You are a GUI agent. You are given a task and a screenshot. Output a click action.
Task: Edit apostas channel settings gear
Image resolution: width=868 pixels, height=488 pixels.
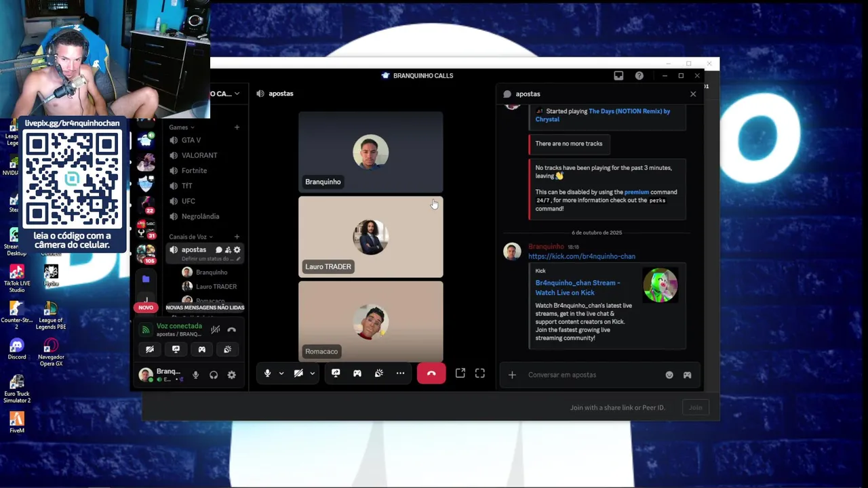click(237, 250)
